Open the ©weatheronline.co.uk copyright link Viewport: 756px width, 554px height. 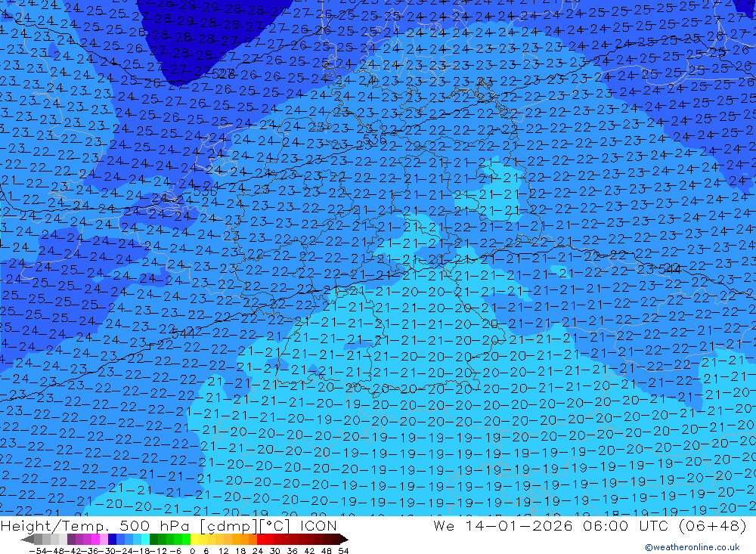point(692,546)
